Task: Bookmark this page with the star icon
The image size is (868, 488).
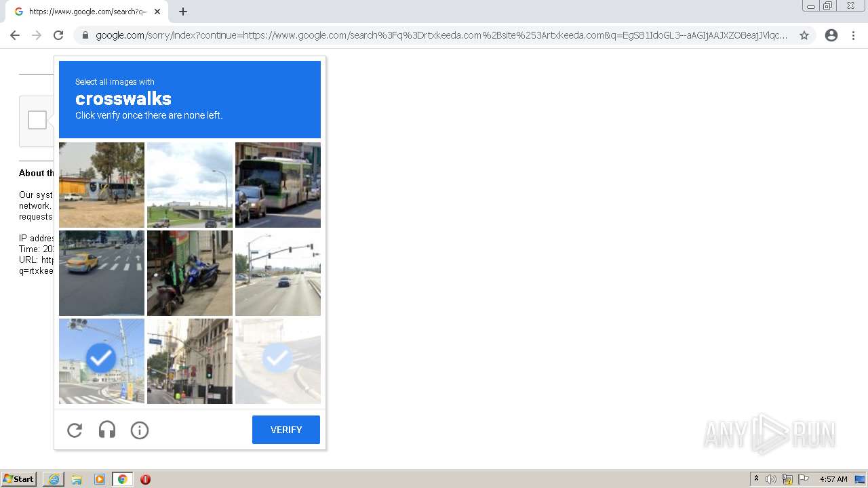Action: coord(804,35)
